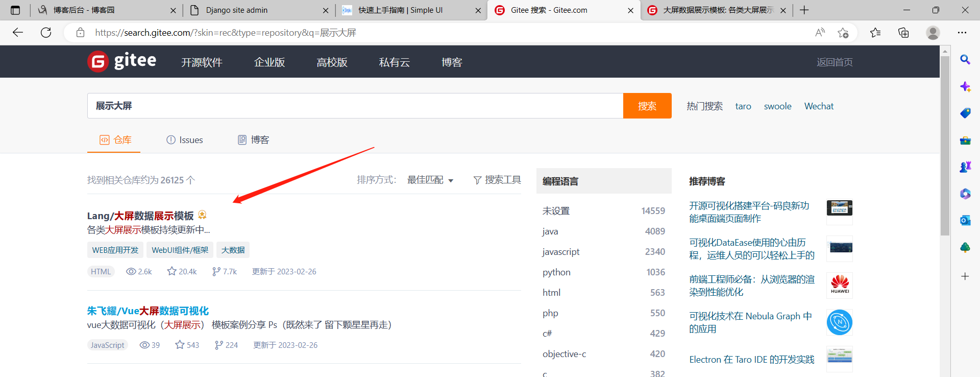Click fork count 7.7k of Lang repository

pos(225,271)
